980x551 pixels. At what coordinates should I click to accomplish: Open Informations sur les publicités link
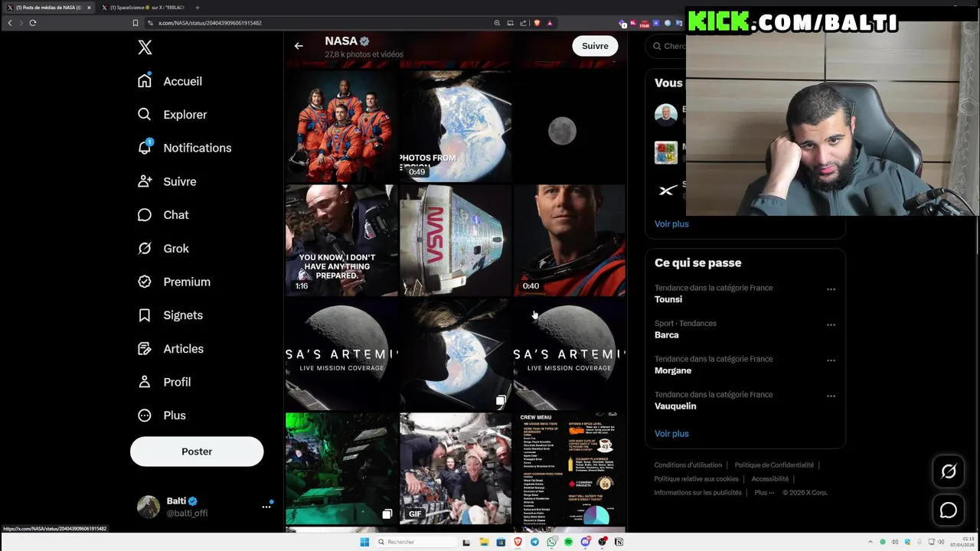pyautogui.click(x=697, y=493)
